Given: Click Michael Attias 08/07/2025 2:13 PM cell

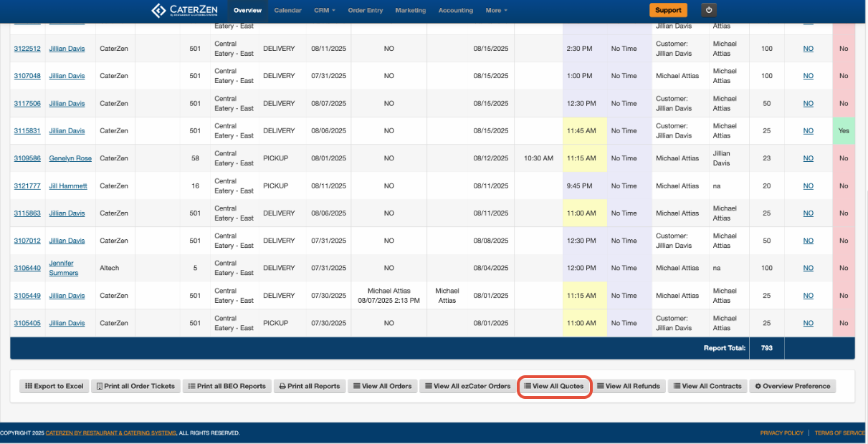Looking at the screenshot, I should [x=388, y=296].
